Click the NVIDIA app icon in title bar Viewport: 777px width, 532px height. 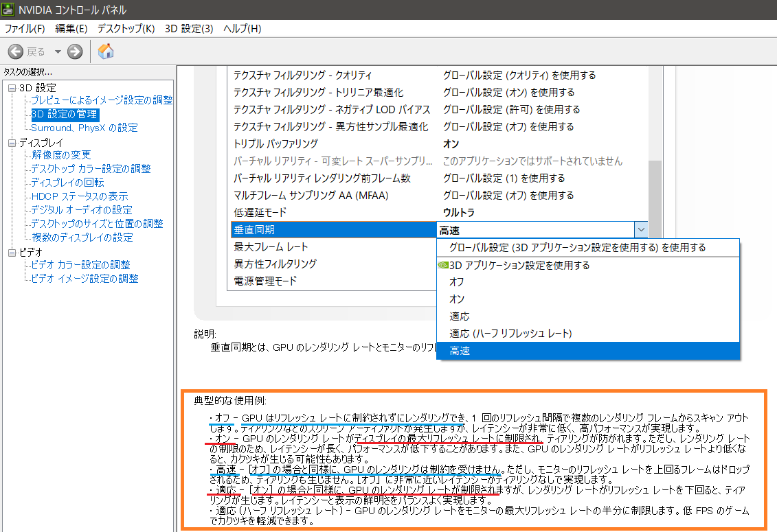tap(8, 10)
